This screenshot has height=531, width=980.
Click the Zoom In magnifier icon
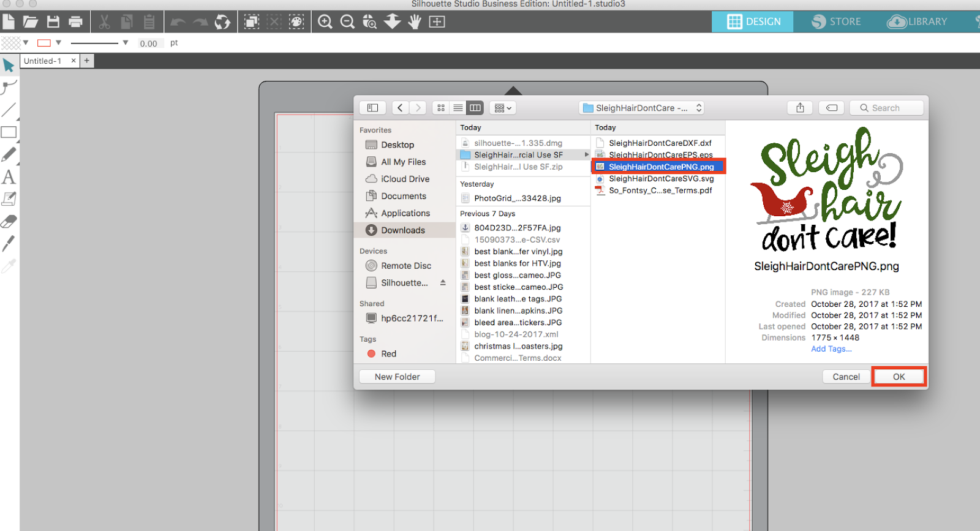325,22
